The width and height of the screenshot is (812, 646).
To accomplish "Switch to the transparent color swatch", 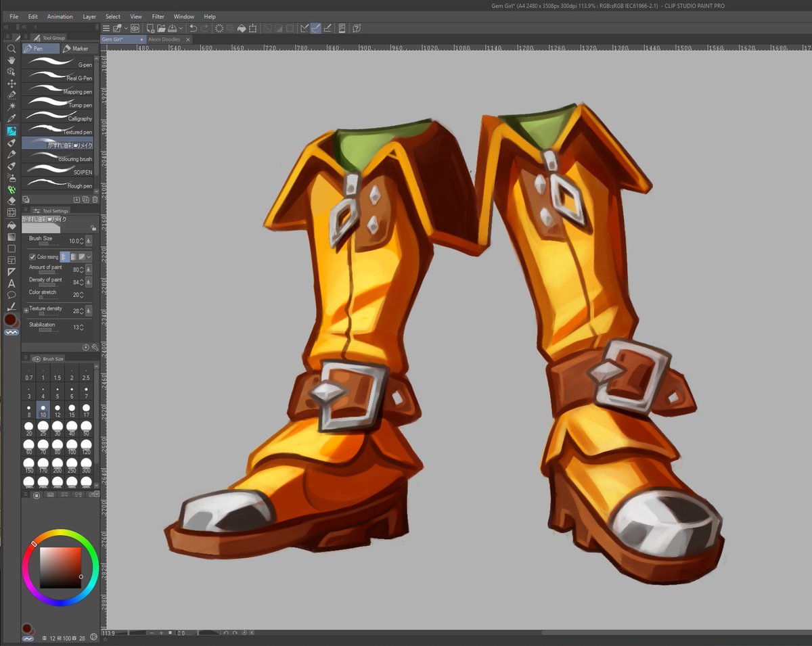I will pyautogui.click(x=12, y=333).
